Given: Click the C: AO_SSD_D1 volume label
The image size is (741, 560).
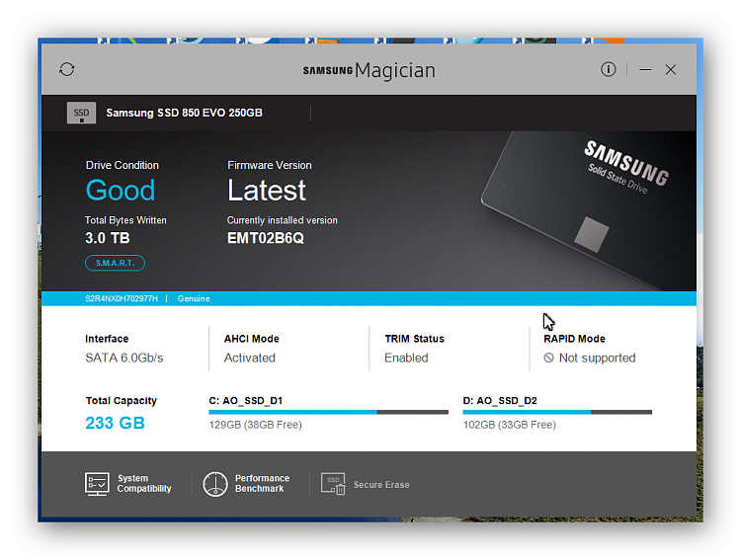Looking at the screenshot, I should pos(246,401).
